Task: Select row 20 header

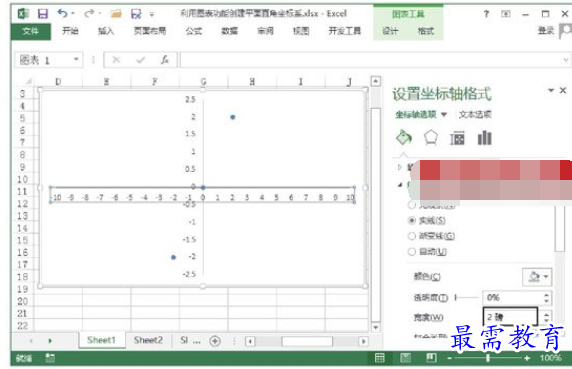Action: (x=23, y=301)
